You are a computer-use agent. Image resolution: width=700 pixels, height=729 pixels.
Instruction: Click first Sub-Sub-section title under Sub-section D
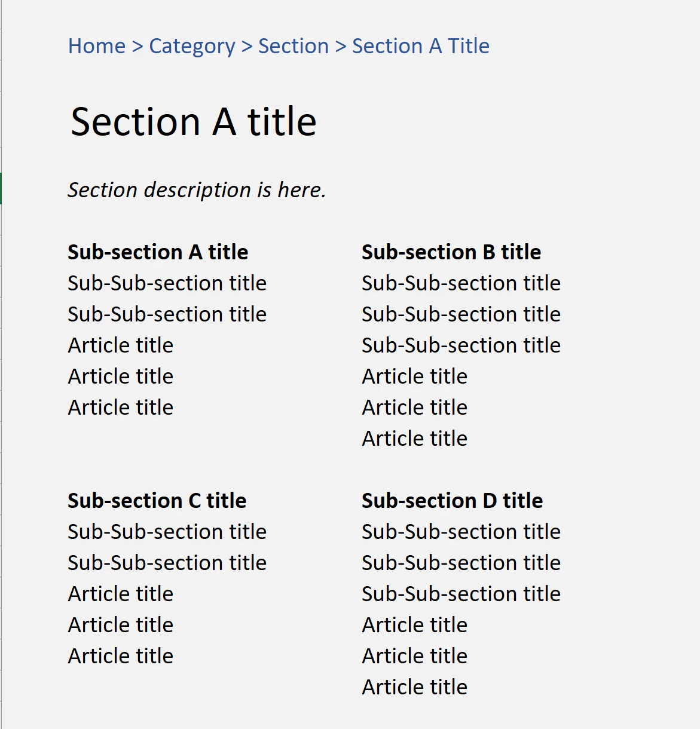coord(461,532)
